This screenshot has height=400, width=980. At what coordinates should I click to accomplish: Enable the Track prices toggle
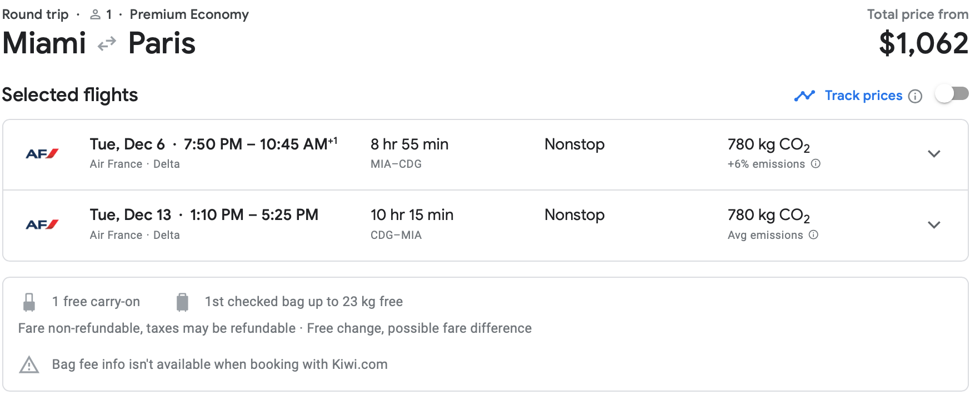click(x=952, y=94)
